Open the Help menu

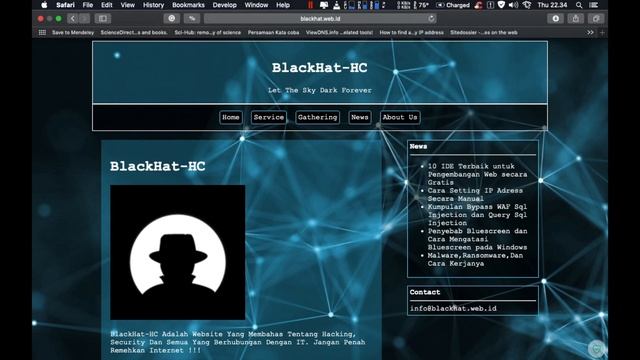tap(283, 5)
